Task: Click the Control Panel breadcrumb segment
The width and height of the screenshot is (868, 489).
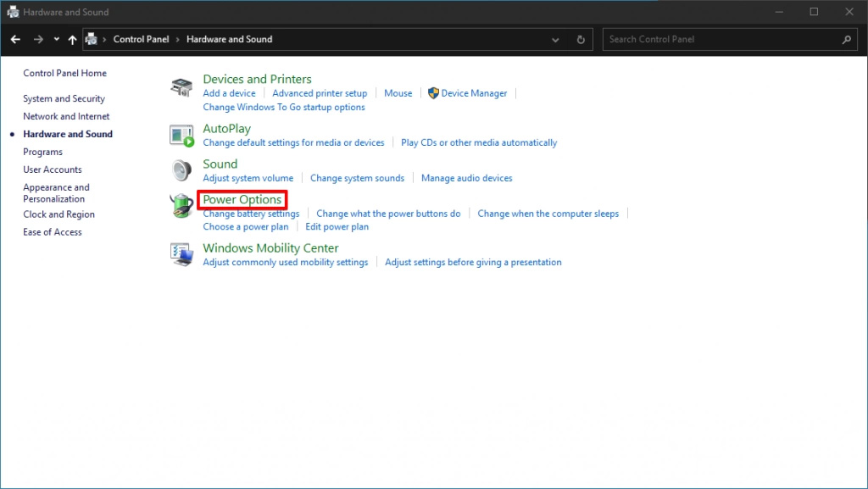Action: (141, 40)
